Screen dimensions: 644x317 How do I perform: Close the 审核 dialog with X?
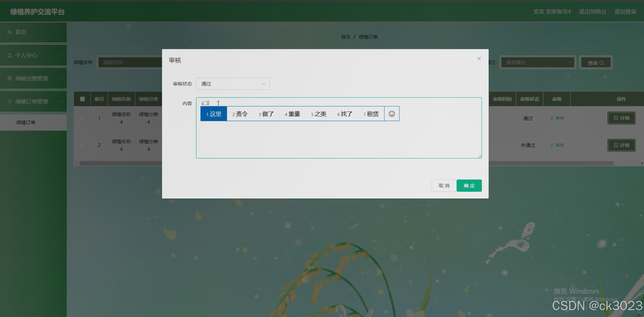tap(479, 59)
